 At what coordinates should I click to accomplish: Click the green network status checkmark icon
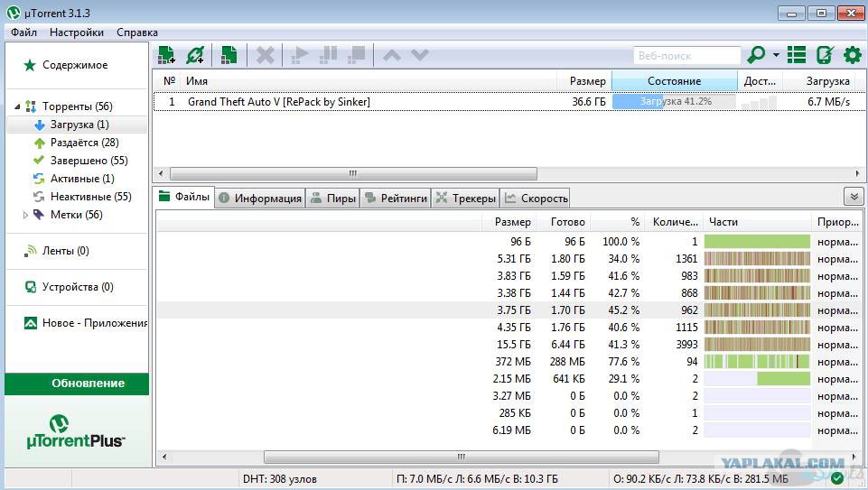pyautogui.click(x=837, y=478)
